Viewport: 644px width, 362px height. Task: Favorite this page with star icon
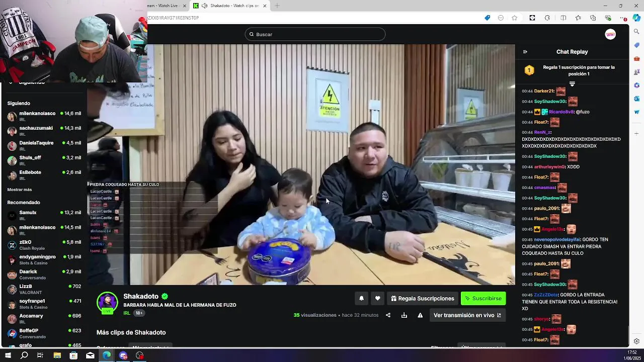(x=514, y=18)
